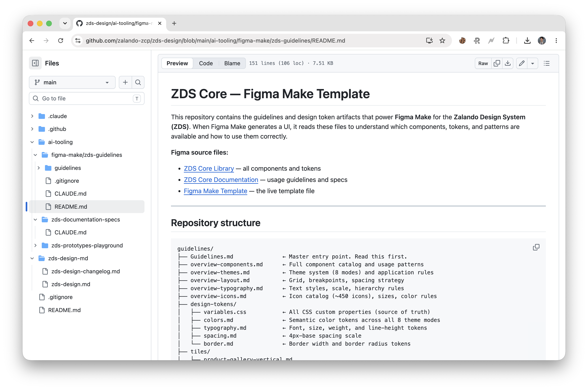Edit this file pencil icon
Image resolution: width=588 pixels, height=390 pixels.
tap(522, 63)
